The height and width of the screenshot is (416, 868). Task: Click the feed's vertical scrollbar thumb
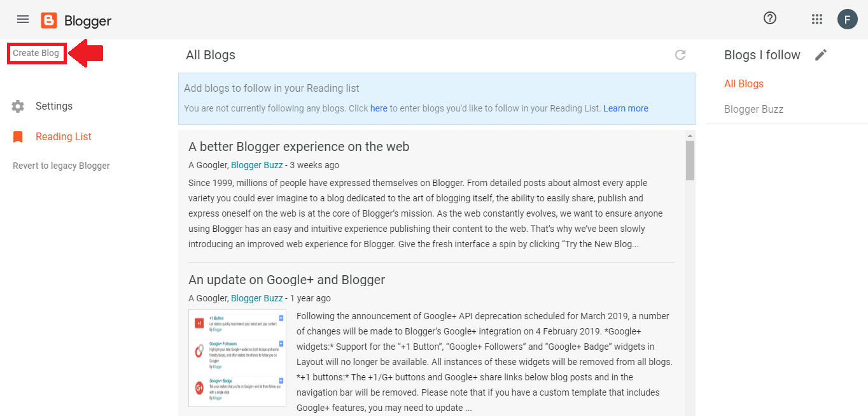pos(690,161)
